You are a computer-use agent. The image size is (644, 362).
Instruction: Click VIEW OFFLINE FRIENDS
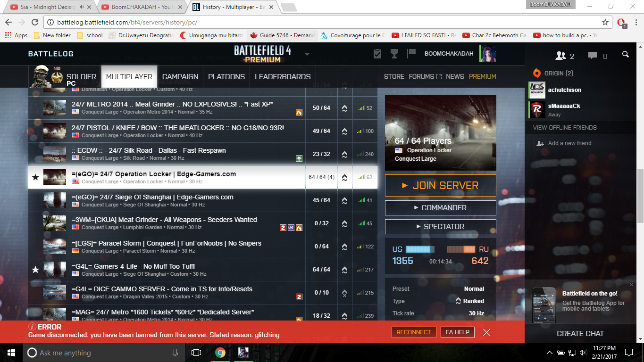tap(565, 128)
